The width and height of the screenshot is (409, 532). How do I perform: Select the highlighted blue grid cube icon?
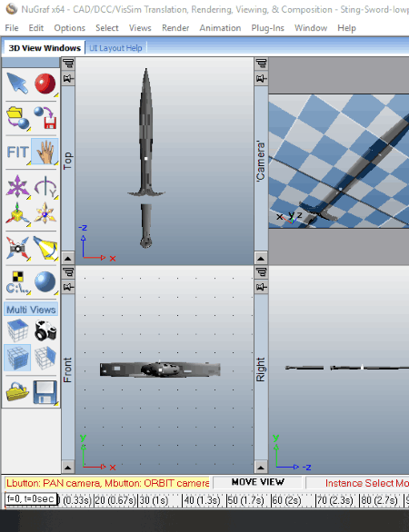point(17,358)
